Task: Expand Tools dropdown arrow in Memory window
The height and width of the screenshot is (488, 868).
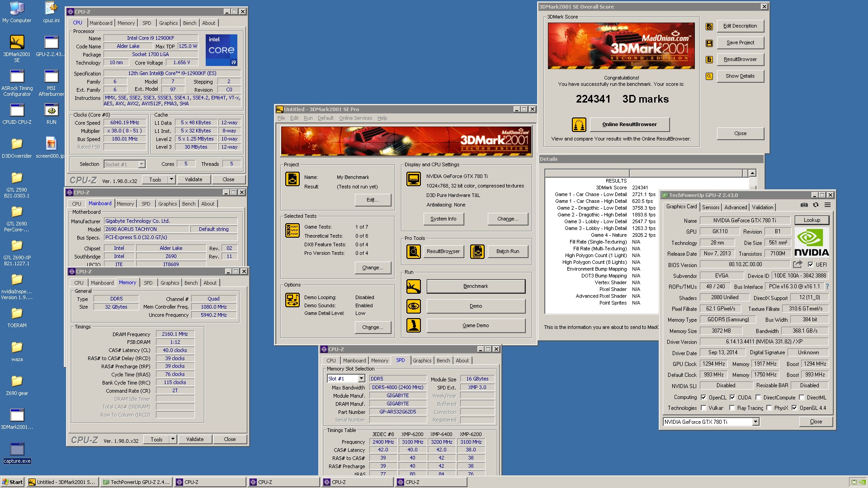Action: 173,439
